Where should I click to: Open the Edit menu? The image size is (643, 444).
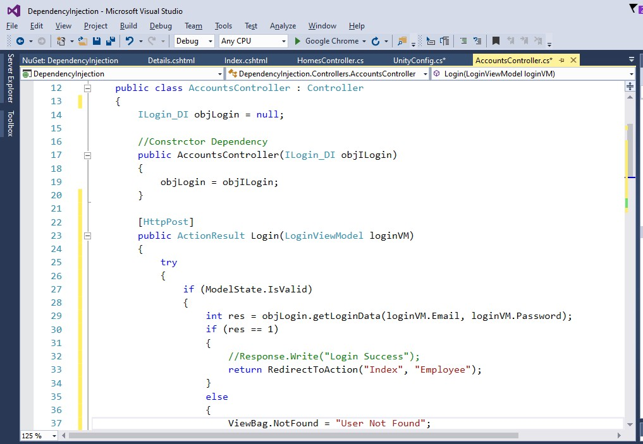[36, 26]
